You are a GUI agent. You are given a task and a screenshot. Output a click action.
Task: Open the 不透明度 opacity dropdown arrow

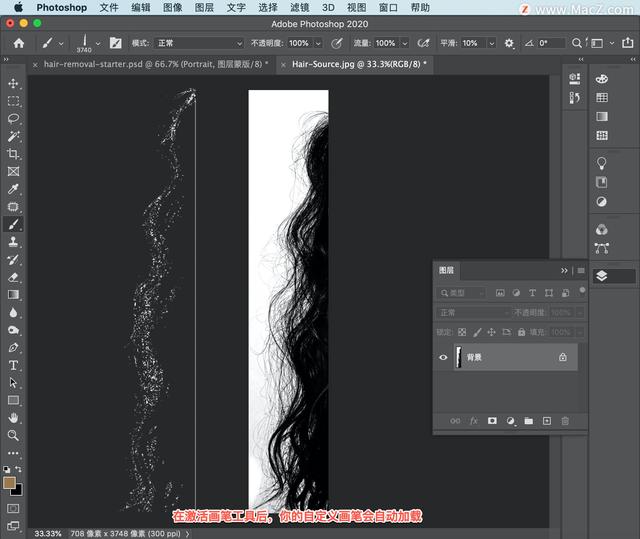click(x=318, y=43)
